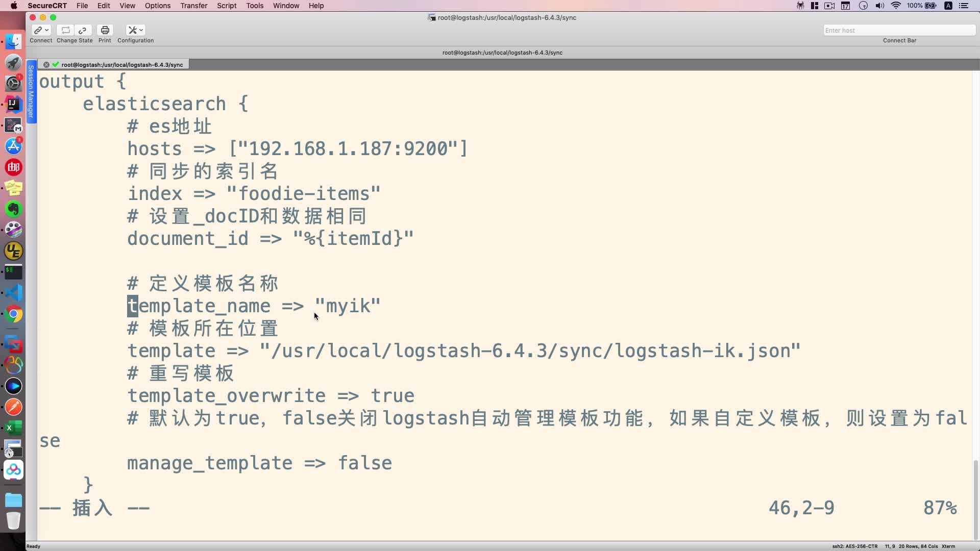This screenshot has width=980, height=551.
Task: Open the Session Manager side panel
Action: (x=31, y=91)
